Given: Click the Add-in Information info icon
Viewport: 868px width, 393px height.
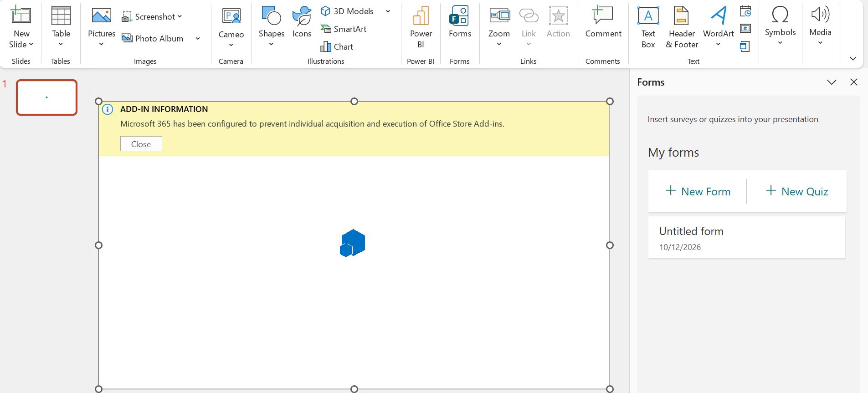Looking at the screenshot, I should coord(108,109).
